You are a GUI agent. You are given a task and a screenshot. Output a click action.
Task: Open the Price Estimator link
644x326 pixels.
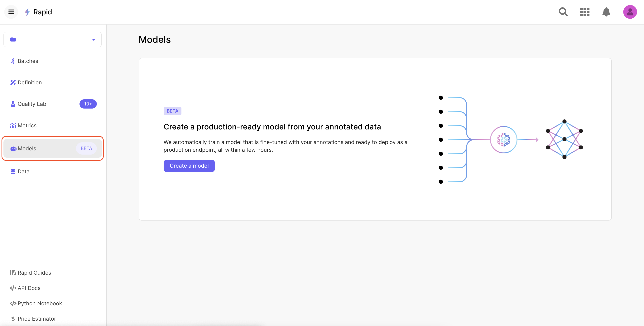(37, 319)
